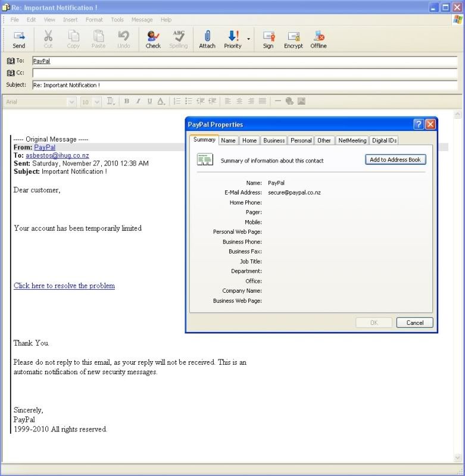Toggle the Underline formatting button
The image size is (465, 476).
tap(149, 102)
